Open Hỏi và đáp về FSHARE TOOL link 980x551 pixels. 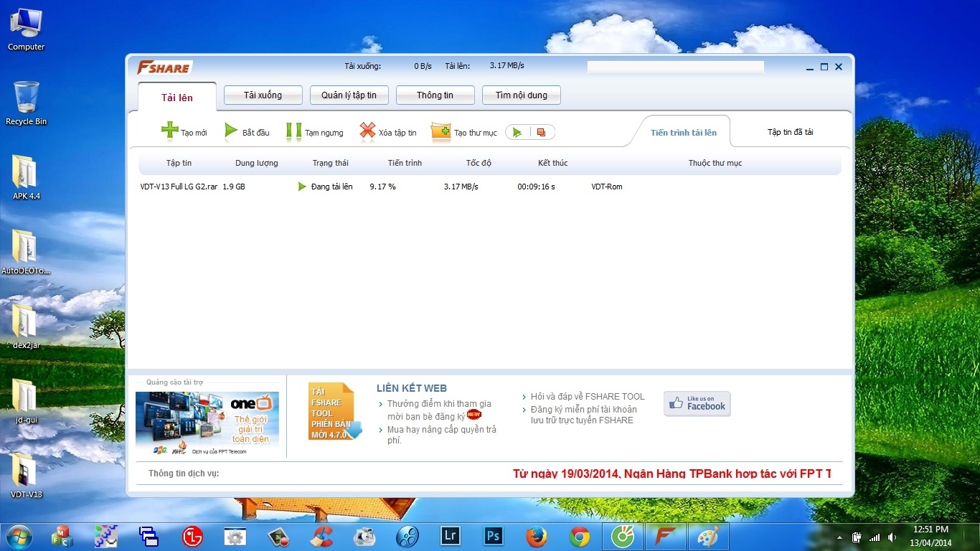(588, 397)
